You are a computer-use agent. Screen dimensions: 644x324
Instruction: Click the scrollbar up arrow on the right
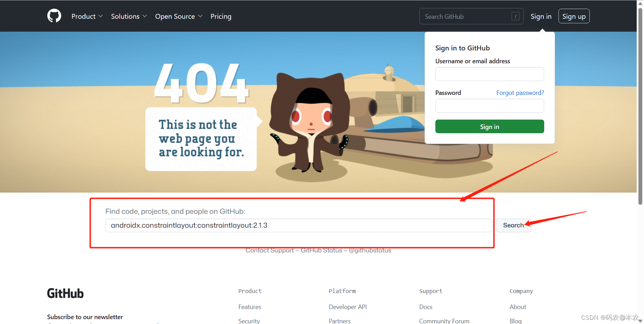640,3
